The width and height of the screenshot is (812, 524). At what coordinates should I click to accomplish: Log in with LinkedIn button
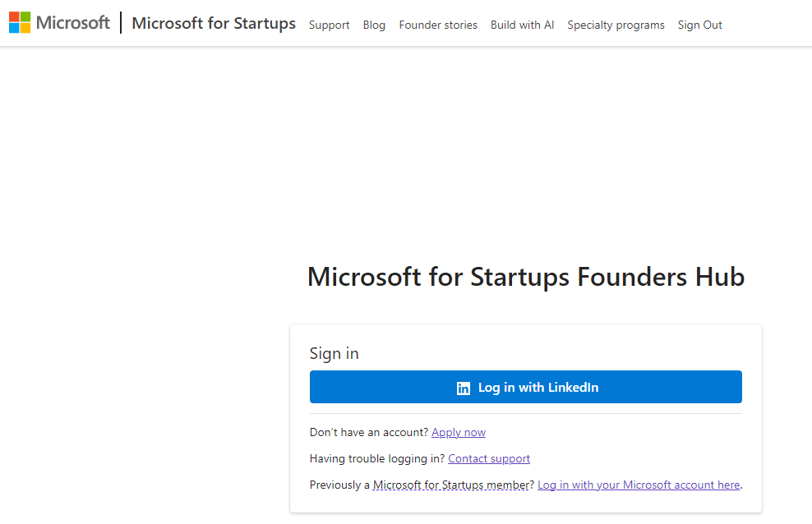[526, 387]
